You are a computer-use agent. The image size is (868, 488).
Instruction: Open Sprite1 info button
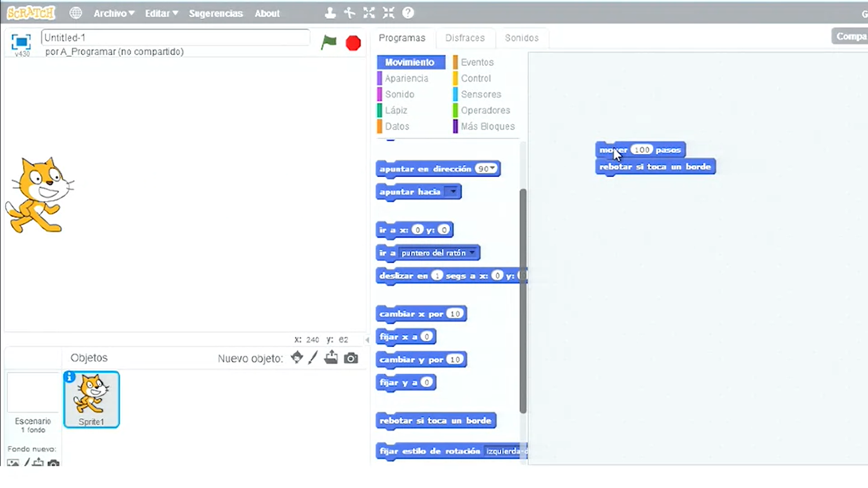point(69,377)
